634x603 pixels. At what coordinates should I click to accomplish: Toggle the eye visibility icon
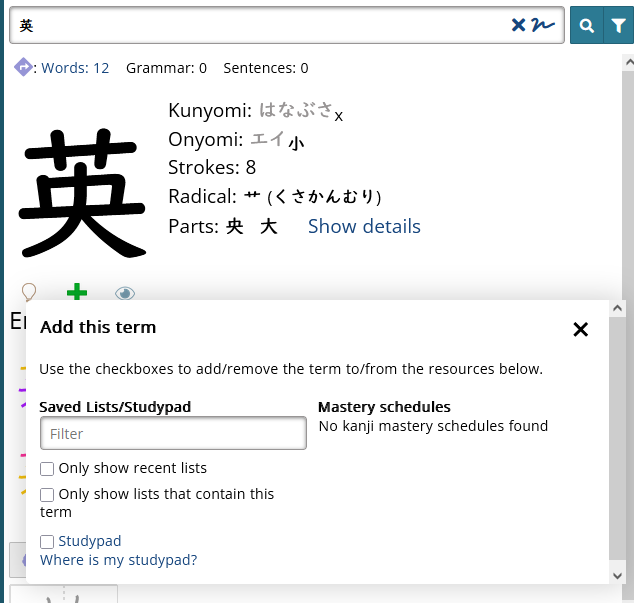(x=125, y=293)
